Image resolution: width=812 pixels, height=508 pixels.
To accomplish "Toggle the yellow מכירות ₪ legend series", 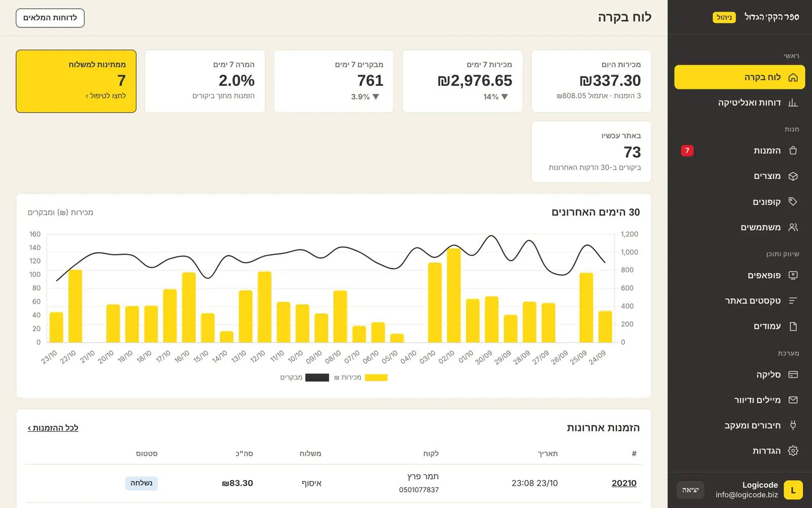I will pos(361,377).
